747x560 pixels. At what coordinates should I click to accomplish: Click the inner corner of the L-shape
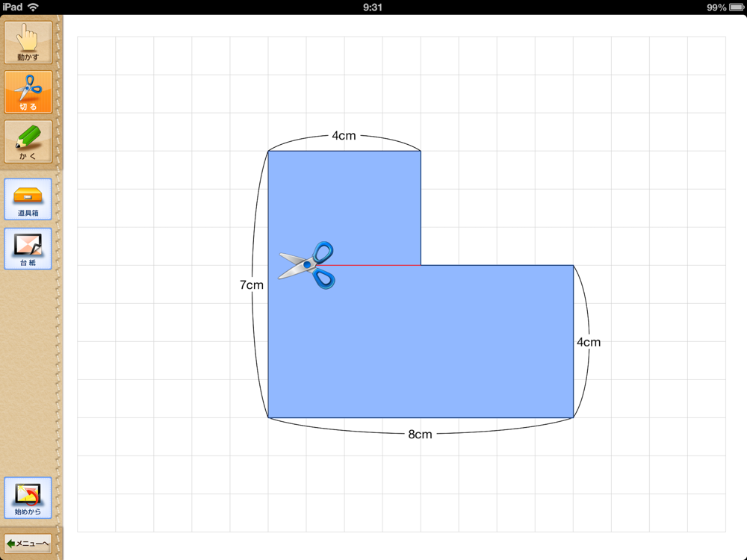point(421,265)
